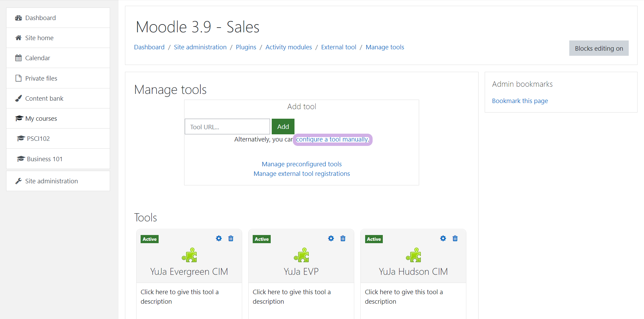The height and width of the screenshot is (319, 644).
Task: Click Bookmark this page link
Action: [x=520, y=101]
